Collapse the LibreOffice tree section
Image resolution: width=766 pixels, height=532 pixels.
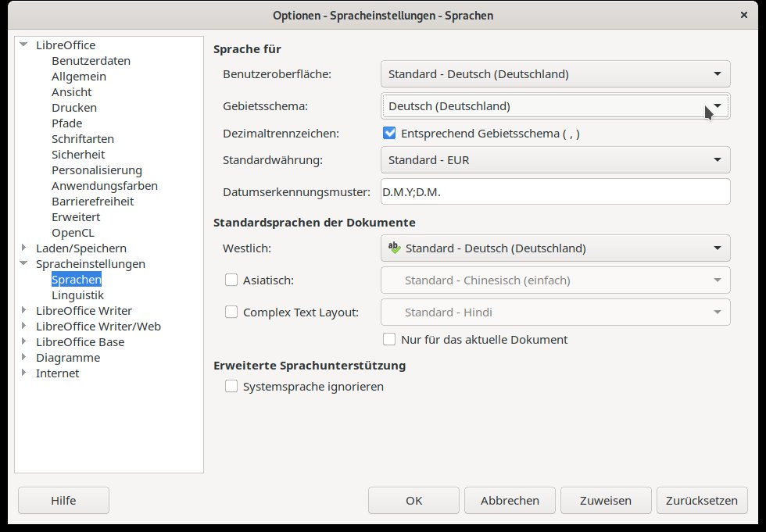23,45
